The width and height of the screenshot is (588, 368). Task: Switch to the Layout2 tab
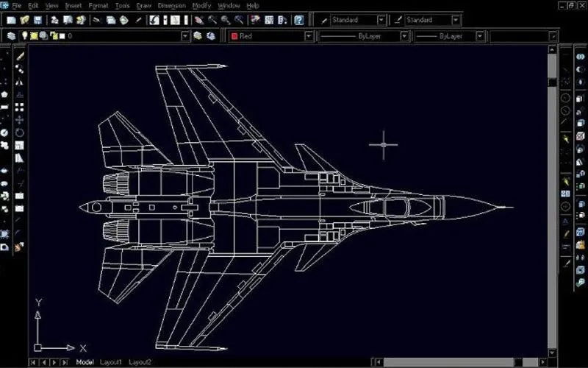tap(140, 362)
